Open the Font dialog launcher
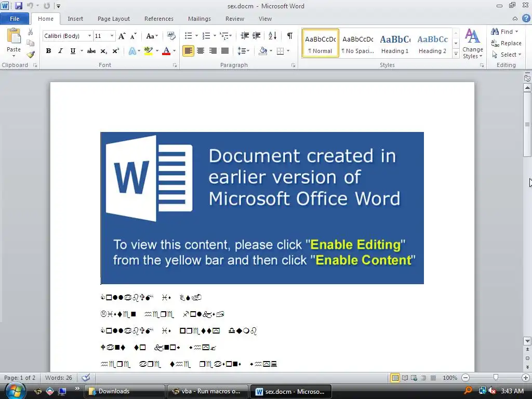This screenshot has width=532, height=399. [x=175, y=65]
